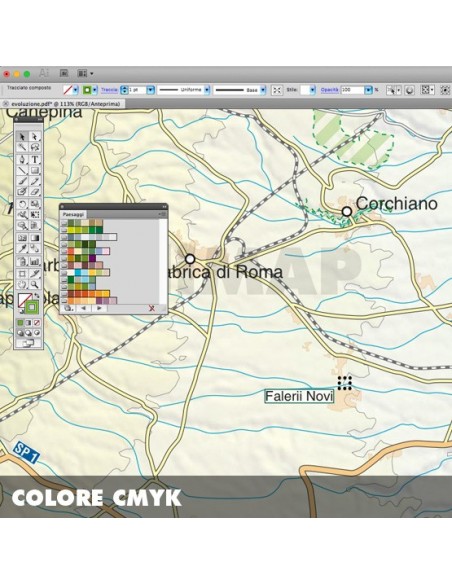Screen dimensions: 452x584
Task: Click the stroke weight stepper arrows
Action: coord(124,90)
